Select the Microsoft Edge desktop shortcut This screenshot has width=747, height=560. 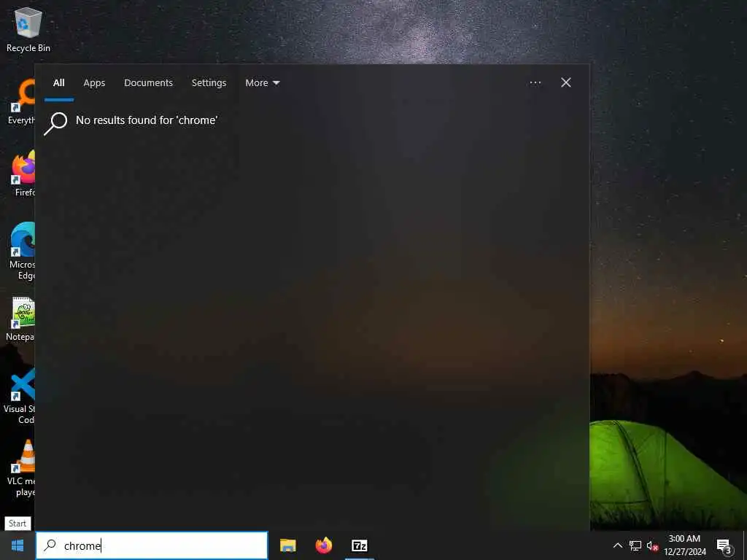coord(22,251)
